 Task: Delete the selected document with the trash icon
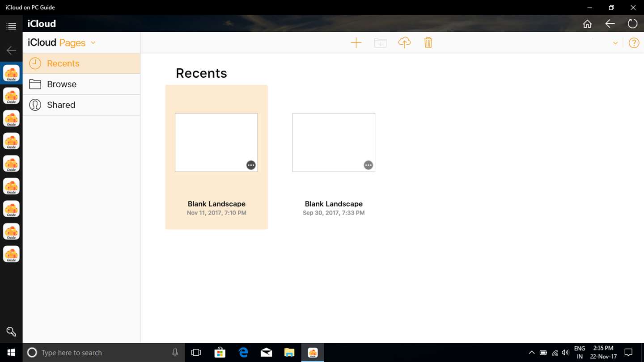[428, 42]
